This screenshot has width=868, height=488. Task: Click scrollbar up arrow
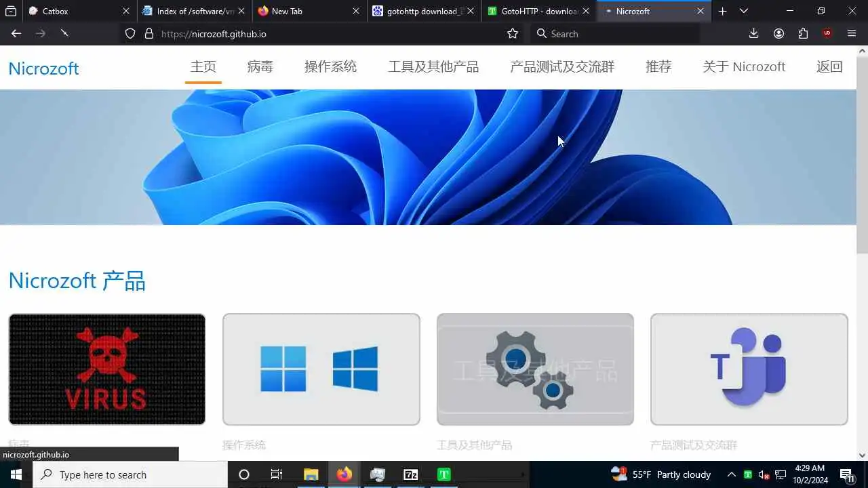pos(863,50)
